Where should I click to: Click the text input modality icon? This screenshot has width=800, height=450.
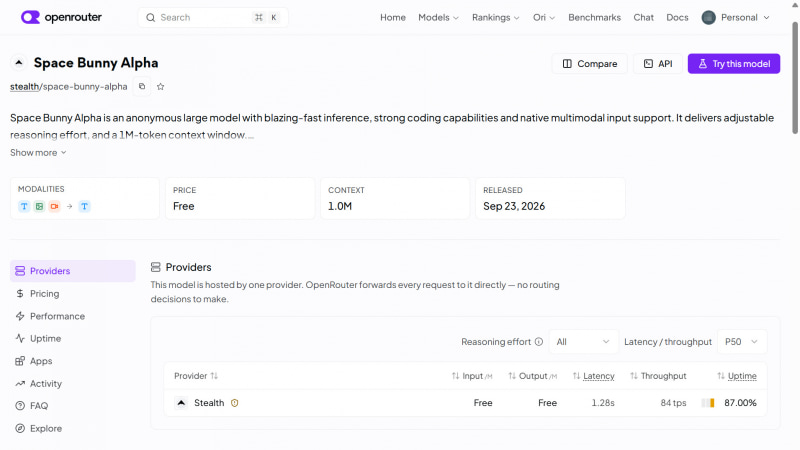[x=24, y=206]
